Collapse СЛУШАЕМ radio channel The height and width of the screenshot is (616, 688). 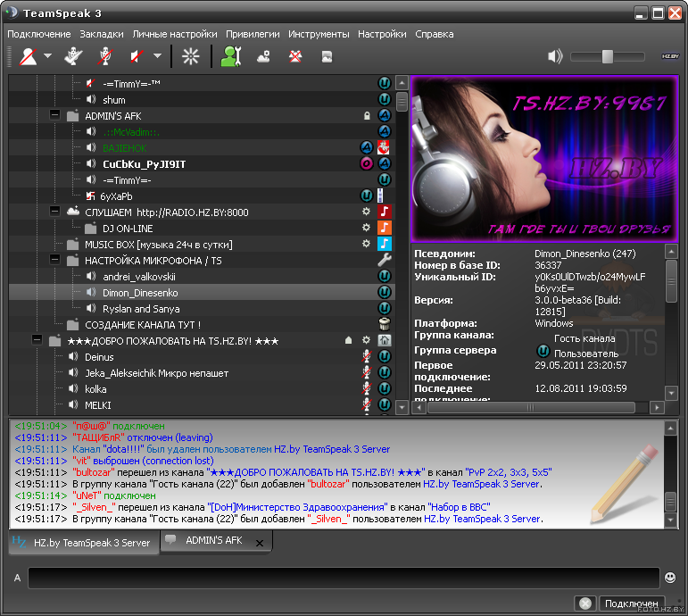(54, 212)
